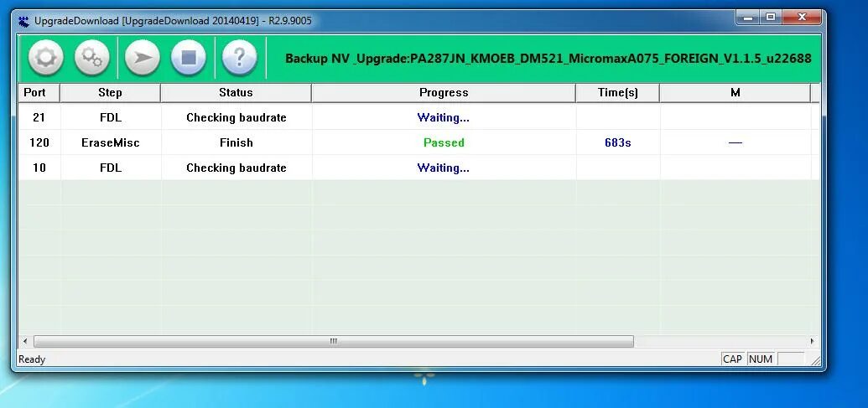
Task: Click the Status column header
Action: click(236, 93)
